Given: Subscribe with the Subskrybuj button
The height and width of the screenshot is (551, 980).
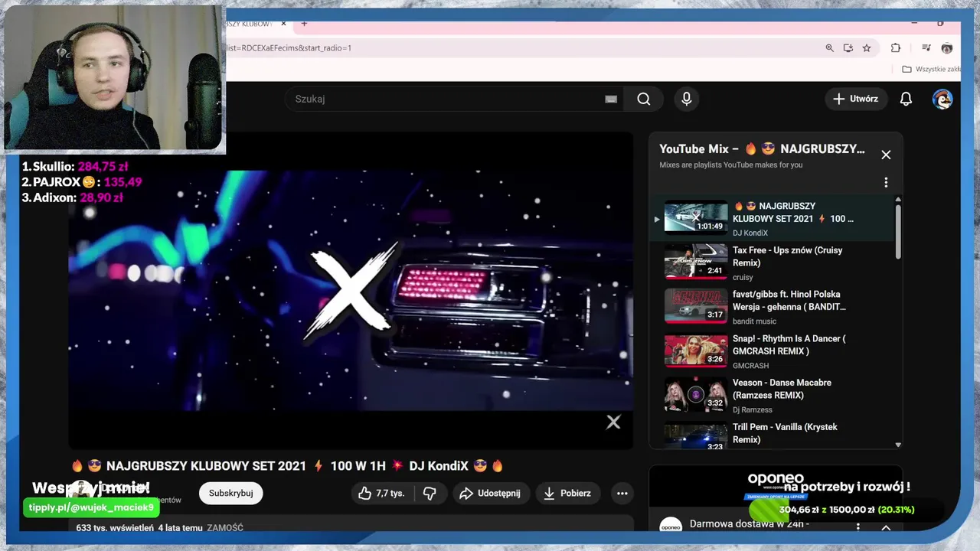Looking at the screenshot, I should (x=231, y=494).
